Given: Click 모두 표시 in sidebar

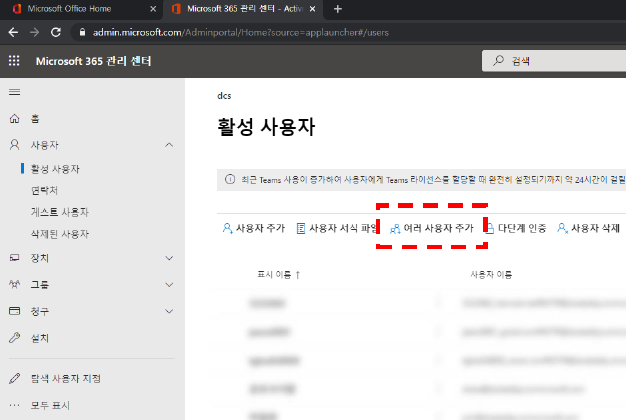Looking at the screenshot, I should click(50, 405).
